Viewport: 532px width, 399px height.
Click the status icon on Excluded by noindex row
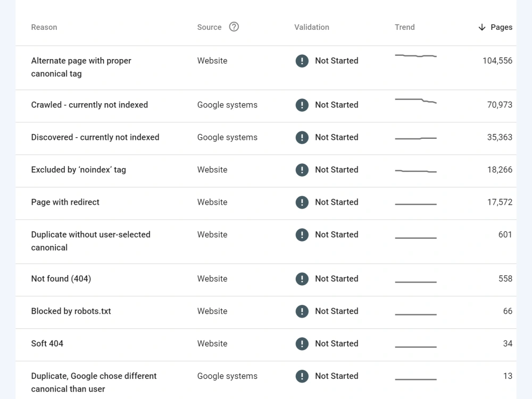point(302,170)
